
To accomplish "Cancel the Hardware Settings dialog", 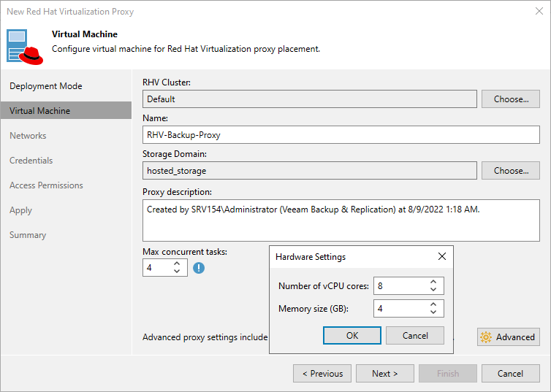I will [x=415, y=336].
